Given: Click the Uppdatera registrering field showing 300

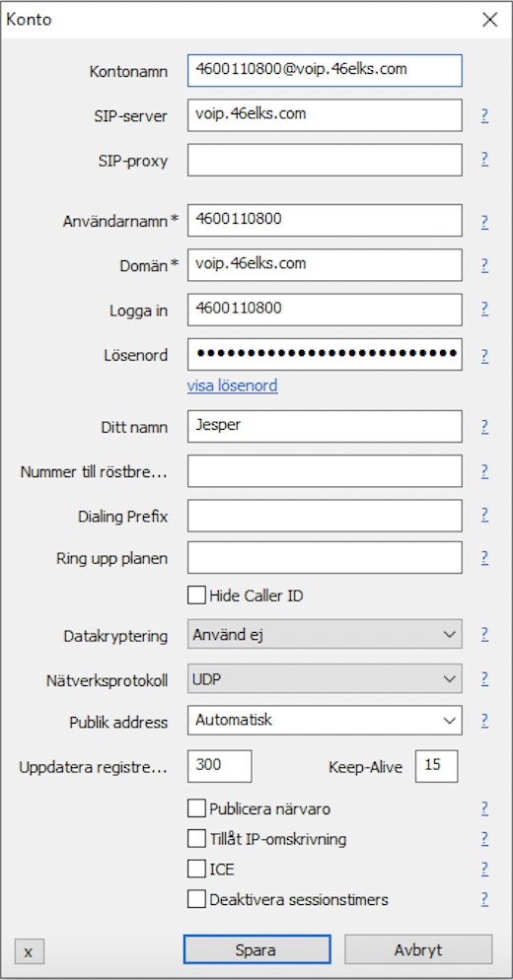Looking at the screenshot, I should (220, 766).
